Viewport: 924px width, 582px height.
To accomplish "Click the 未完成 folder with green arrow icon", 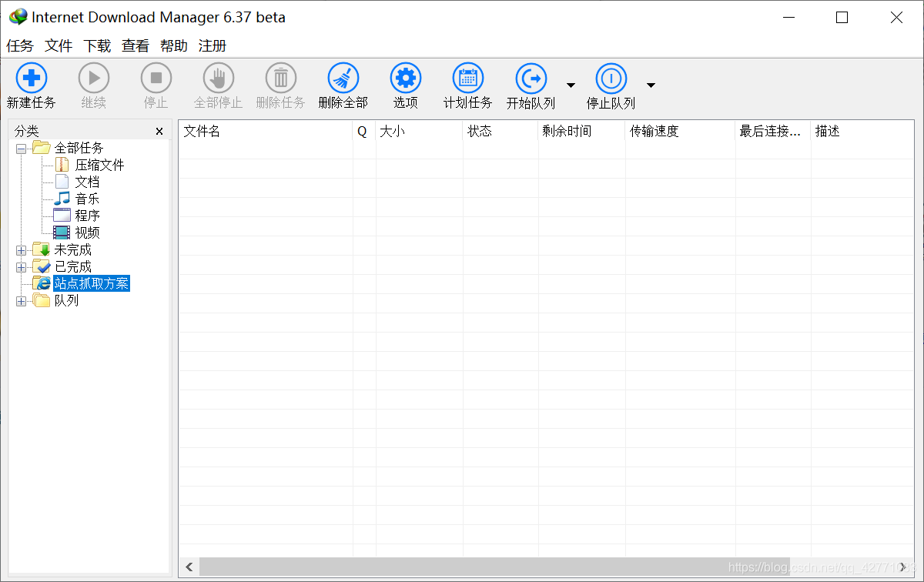I will [42, 249].
